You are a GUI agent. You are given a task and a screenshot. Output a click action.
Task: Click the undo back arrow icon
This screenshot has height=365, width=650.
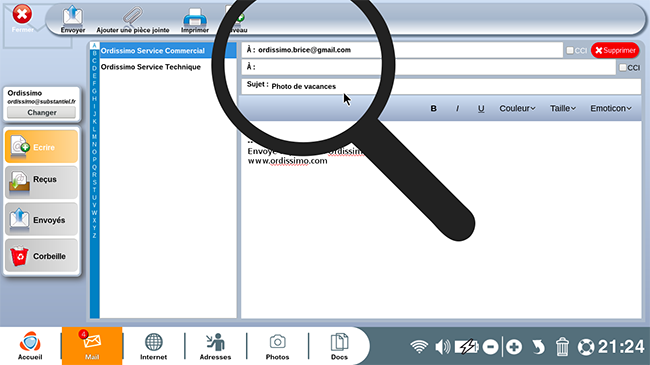pyautogui.click(x=538, y=347)
